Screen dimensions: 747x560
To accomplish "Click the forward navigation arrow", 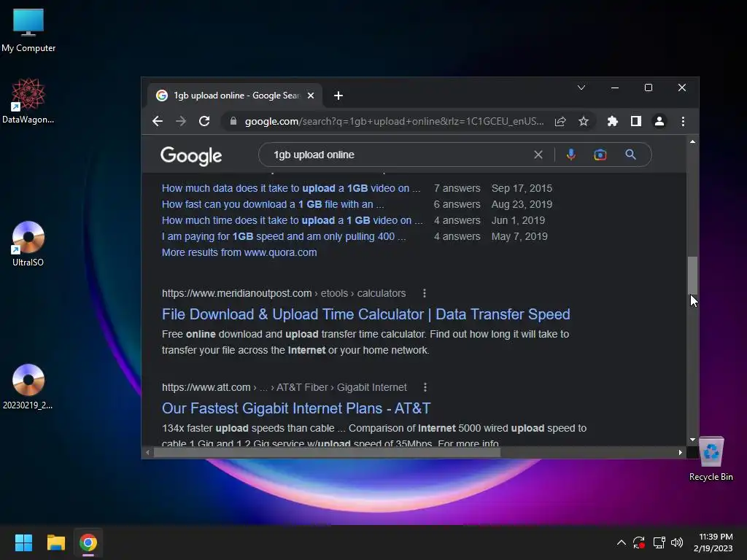I will click(x=181, y=122).
